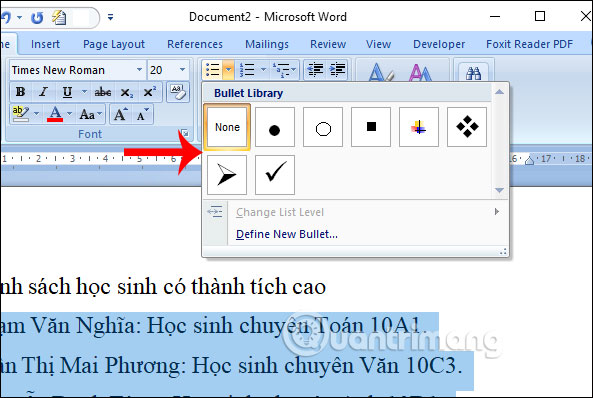Pick the arrowhead bullet style
This screenshot has width=593, height=398.
coord(227,175)
